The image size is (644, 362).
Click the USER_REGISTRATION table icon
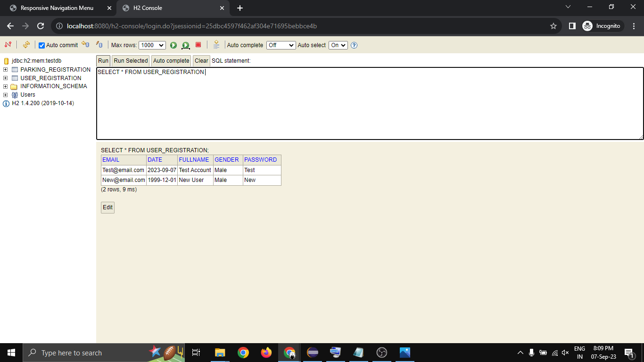point(15,78)
